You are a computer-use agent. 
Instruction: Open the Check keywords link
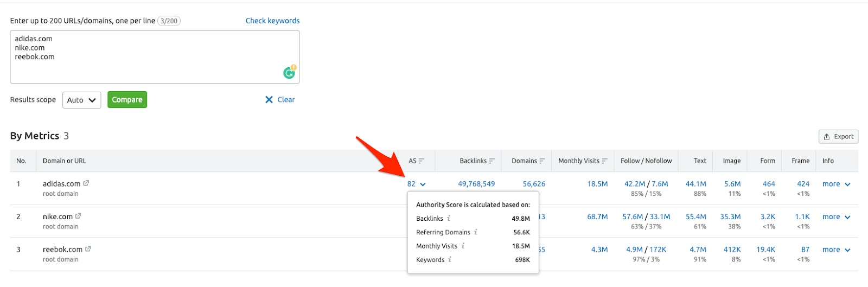click(272, 21)
